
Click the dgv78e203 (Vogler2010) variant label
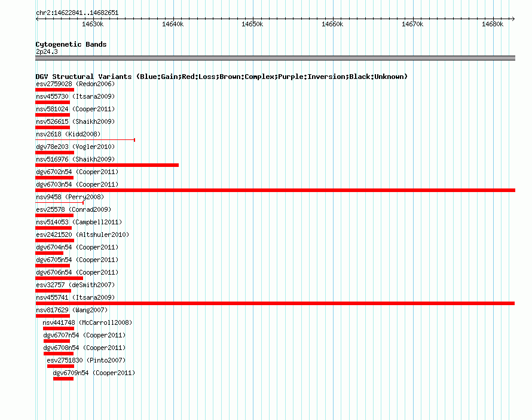[75, 147]
